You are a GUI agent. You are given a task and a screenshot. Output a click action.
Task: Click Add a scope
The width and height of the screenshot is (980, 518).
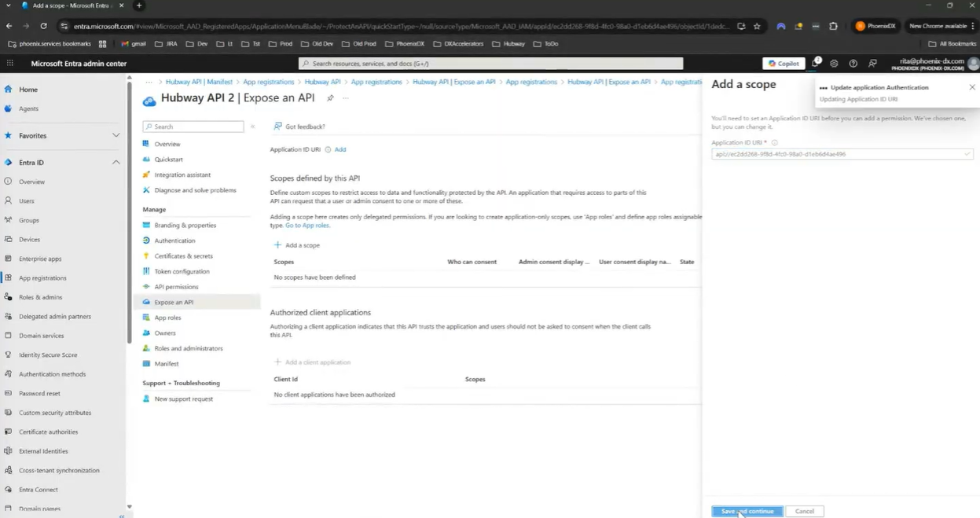point(297,245)
